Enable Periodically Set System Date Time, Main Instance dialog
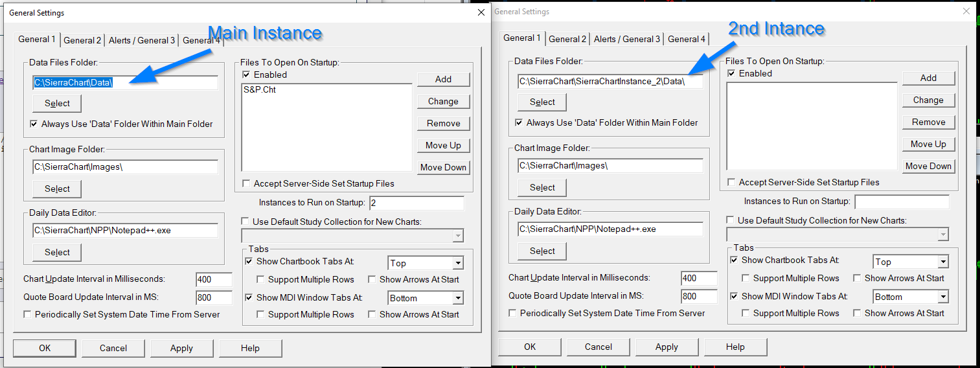Viewport: 980px width, 368px height. pos(28,314)
